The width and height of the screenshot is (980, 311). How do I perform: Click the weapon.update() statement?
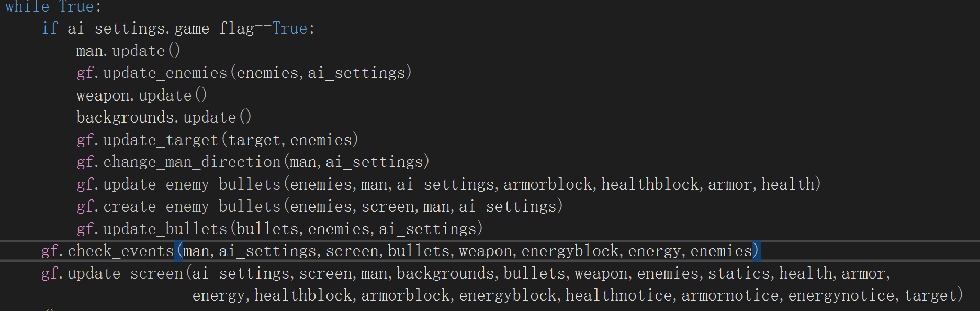point(142,95)
